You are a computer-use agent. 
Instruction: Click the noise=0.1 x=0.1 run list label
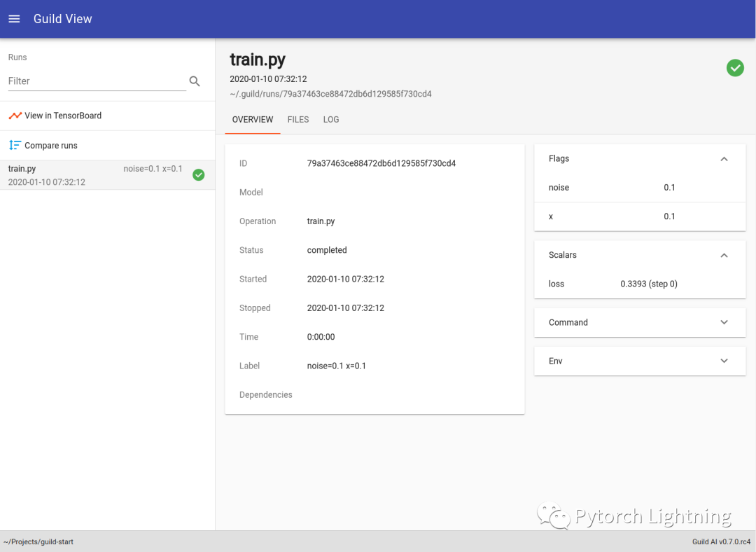(x=153, y=169)
